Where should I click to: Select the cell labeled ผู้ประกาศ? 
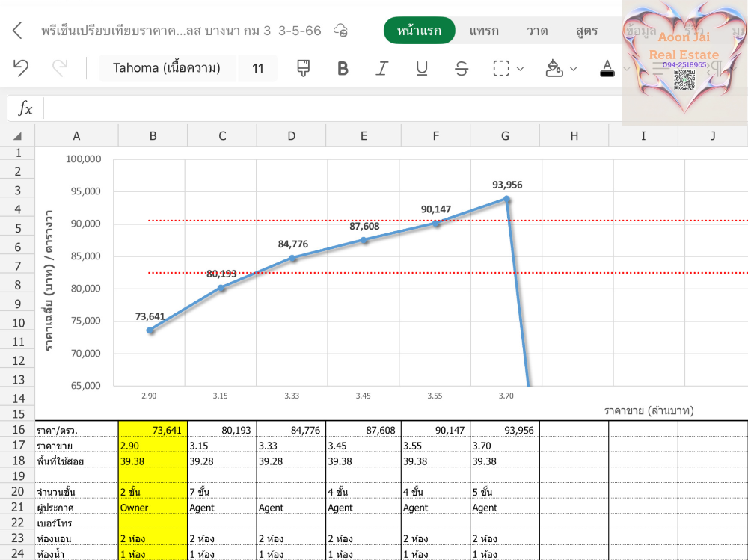click(x=76, y=507)
